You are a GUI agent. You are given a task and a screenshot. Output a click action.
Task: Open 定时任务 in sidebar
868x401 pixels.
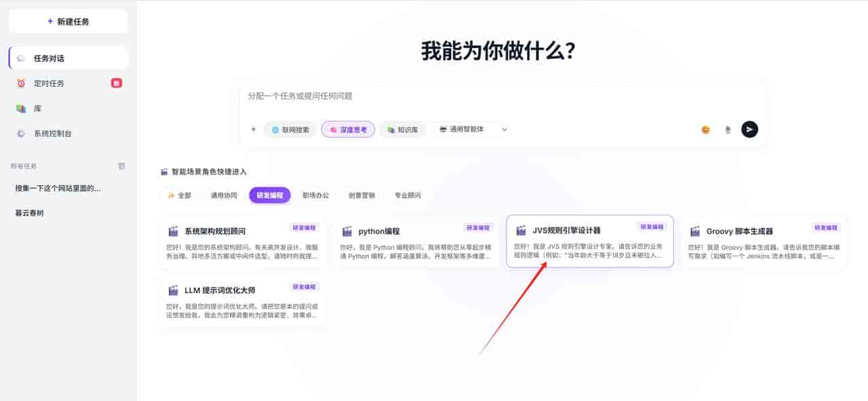point(68,83)
